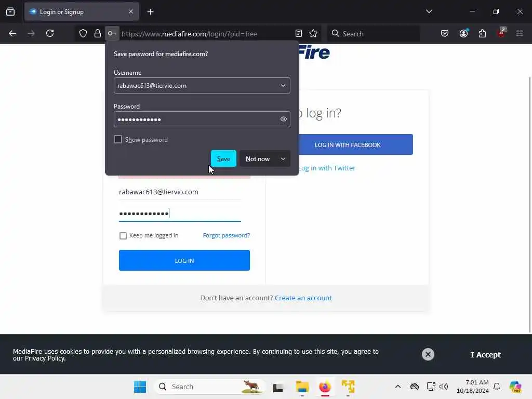Screen dimensions: 532x399
Task: Open the black terminal taskbar app
Action: tap(278, 387)
